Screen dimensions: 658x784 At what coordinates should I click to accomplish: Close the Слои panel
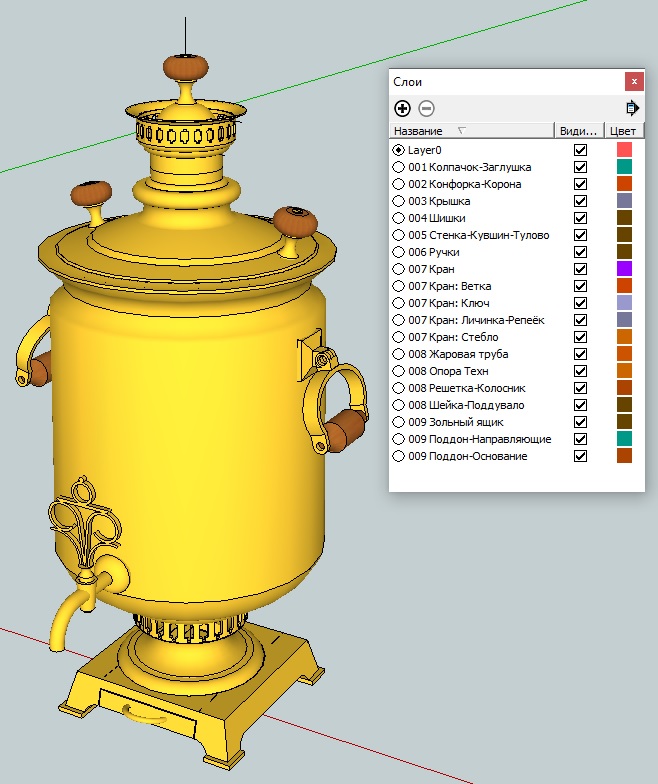coord(633,82)
